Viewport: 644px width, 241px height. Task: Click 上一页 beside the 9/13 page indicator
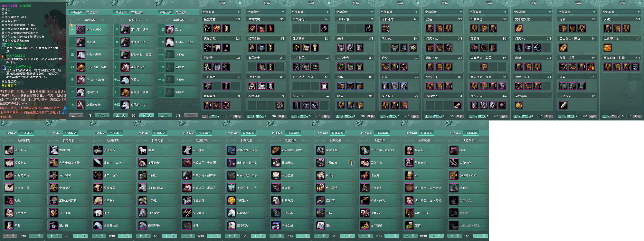pos(366,236)
